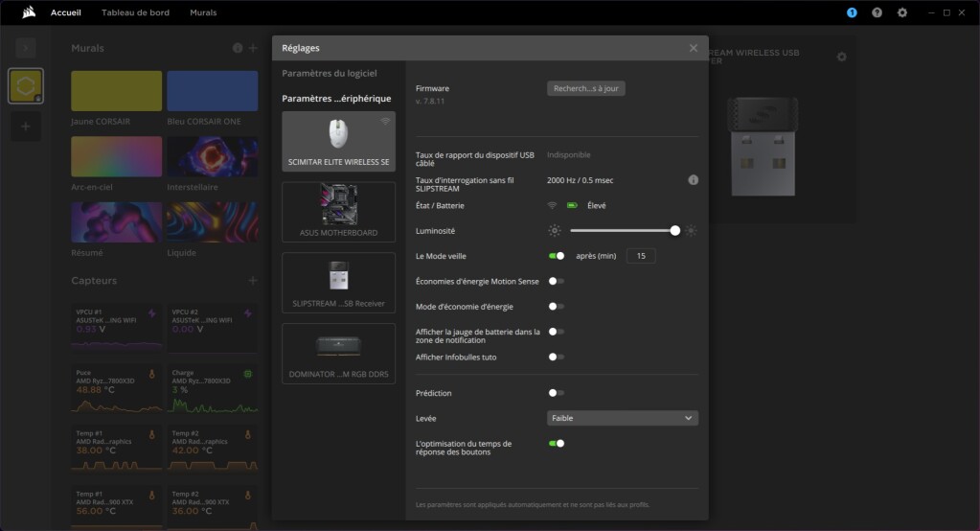This screenshot has height=531, width=980.
Task: Toggle Afficher la jauge de batterie
Action: 557,332
